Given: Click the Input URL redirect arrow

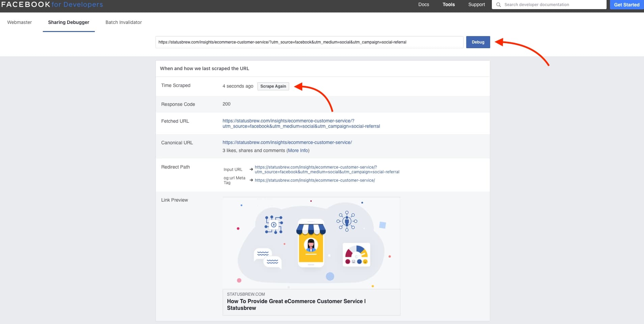Looking at the screenshot, I should [250, 169].
